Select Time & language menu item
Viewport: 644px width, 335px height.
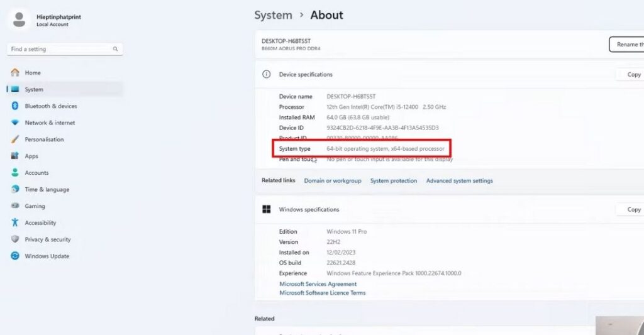tap(47, 190)
